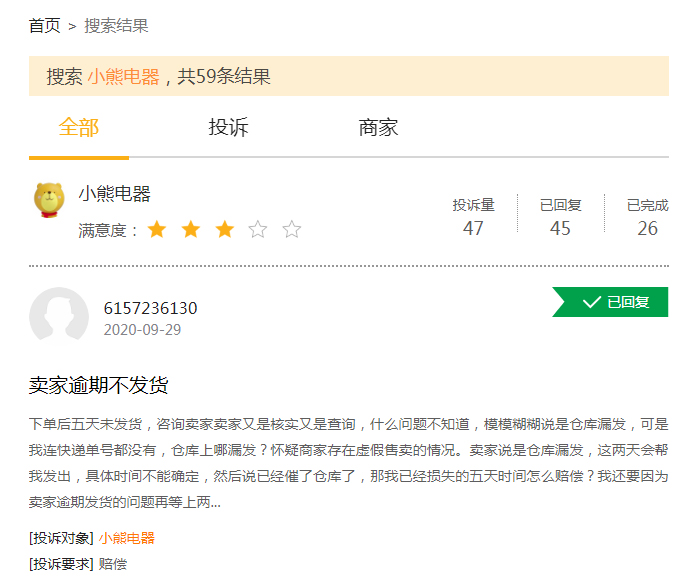This screenshot has width=695, height=585.
Task: Click the fifth empty star
Action: click(x=292, y=230)
